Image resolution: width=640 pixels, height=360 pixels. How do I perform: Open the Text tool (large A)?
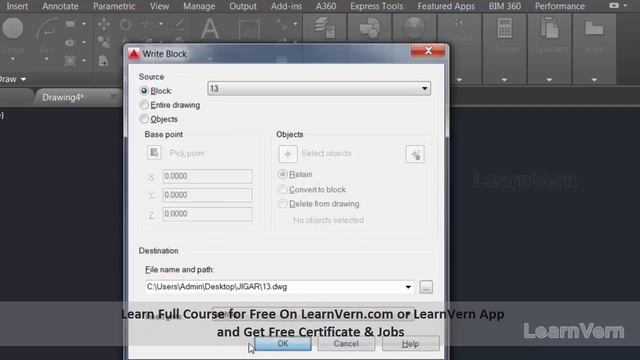coord(210,29)
